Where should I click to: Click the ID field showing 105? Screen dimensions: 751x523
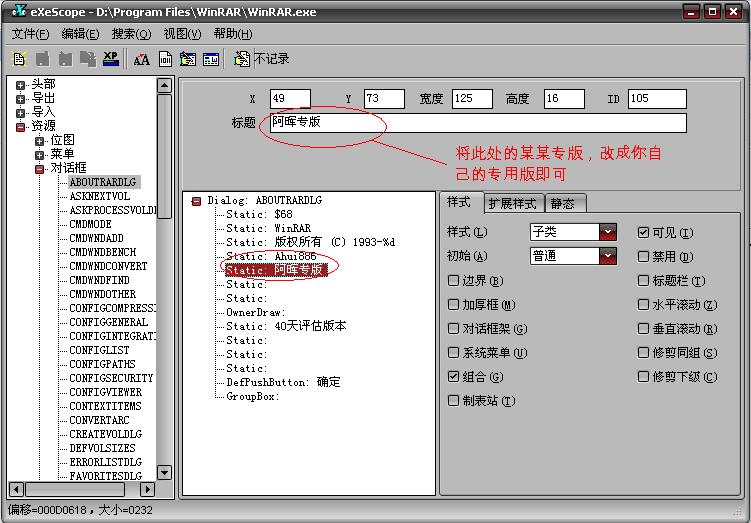point(657,99)
